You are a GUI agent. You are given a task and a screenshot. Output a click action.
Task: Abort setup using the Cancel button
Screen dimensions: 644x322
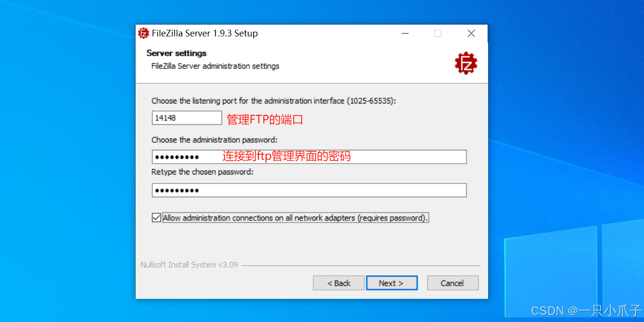[x=452, y=283]
